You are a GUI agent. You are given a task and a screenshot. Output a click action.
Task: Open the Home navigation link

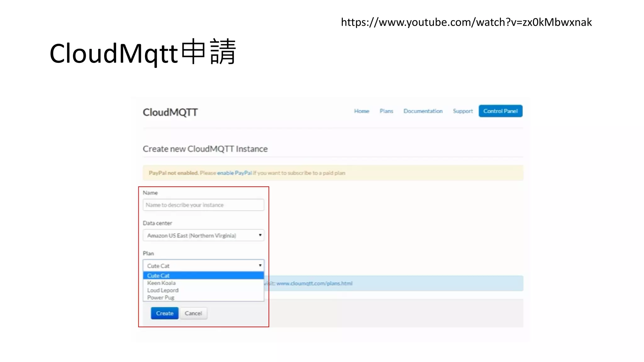(362, 111)
